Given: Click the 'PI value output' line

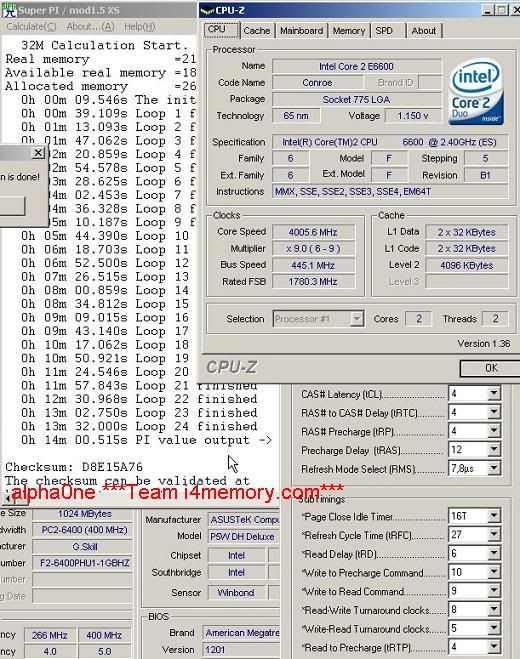Looking at the screenshot, I should pyautogui.click(x=146, y=440).
